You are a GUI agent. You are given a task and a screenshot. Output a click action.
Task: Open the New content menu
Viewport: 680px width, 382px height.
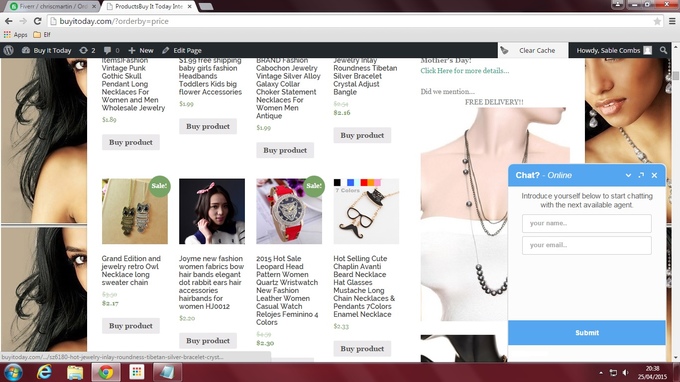[141, 50]
